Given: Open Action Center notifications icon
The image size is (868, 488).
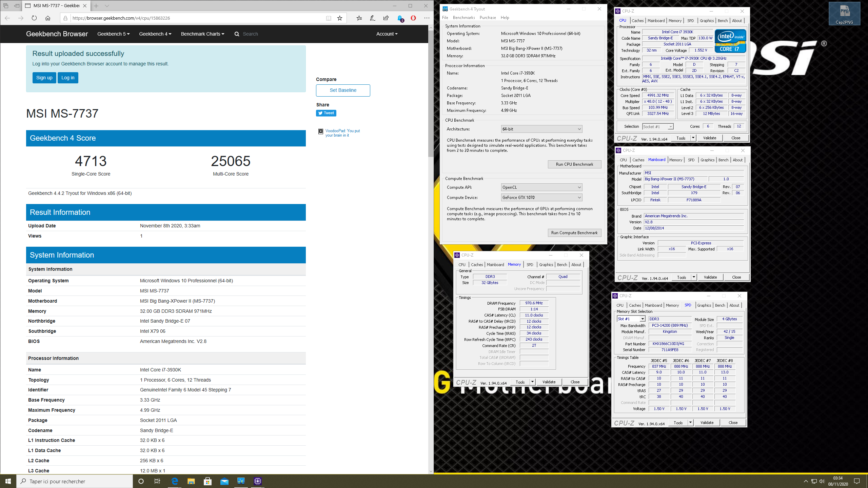Looking at the screenshot, I should (x=857, y=481).
